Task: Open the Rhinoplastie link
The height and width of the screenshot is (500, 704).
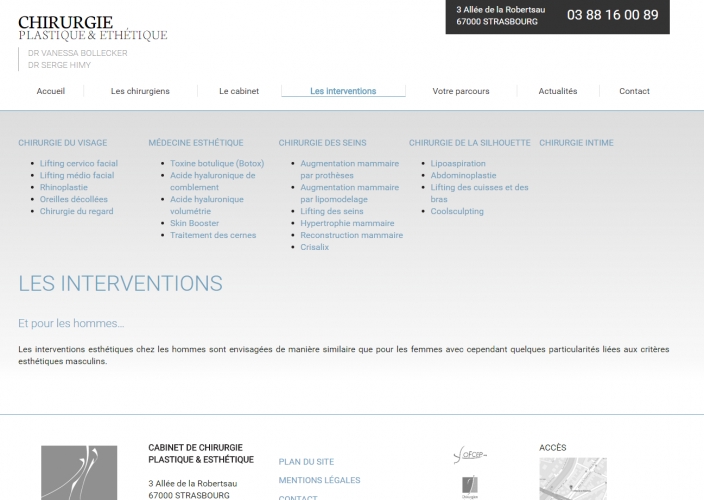Action: pos(64,187)
